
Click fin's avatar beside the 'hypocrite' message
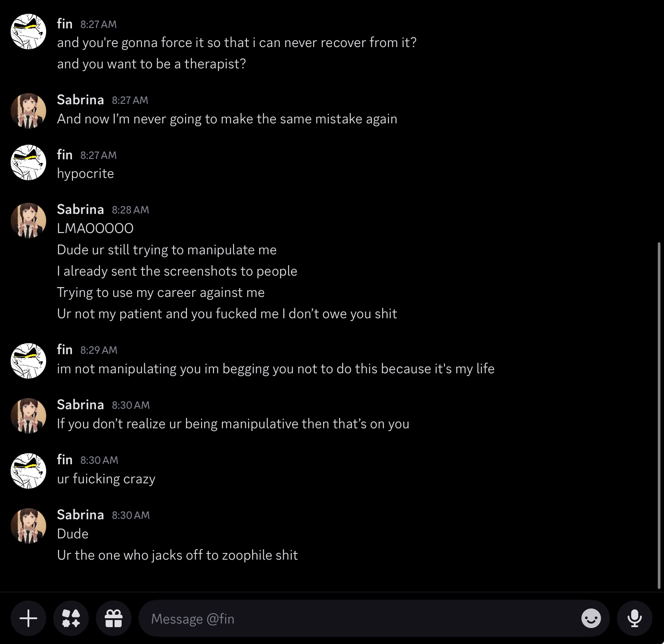(x=28, y=162)
